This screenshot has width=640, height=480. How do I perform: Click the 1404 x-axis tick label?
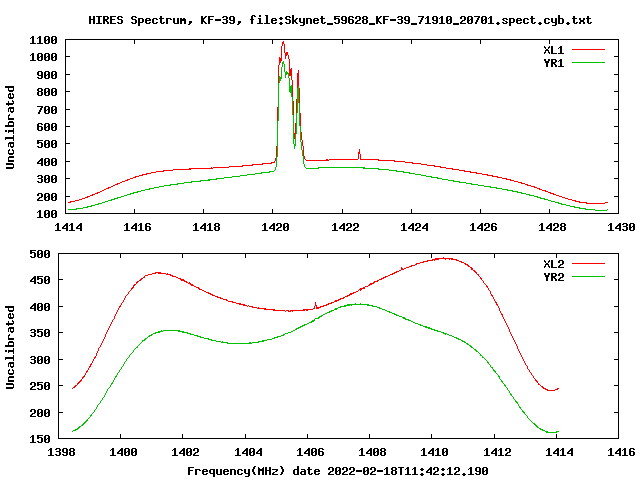(248, 452)
